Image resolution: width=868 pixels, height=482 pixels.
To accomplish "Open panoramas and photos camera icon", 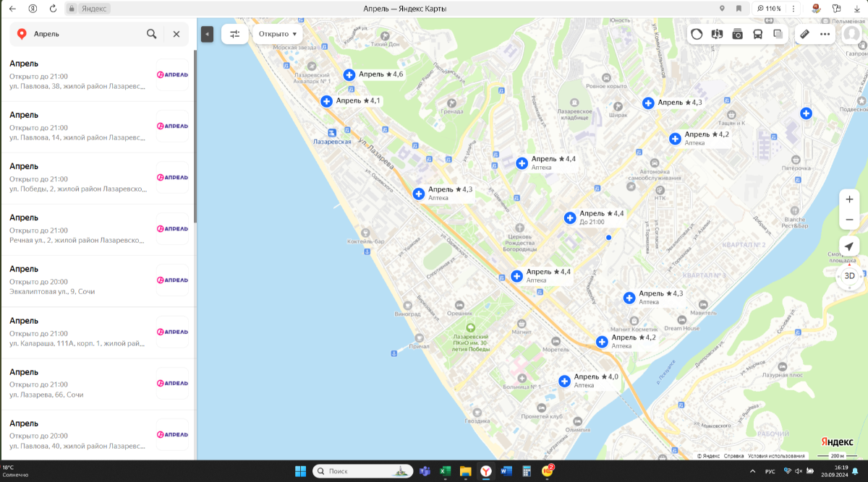I will click(737, 34).
